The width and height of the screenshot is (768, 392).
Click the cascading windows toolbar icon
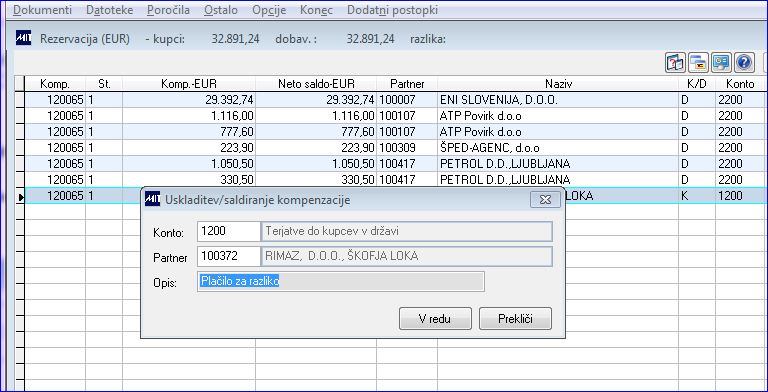click(698, 63)
